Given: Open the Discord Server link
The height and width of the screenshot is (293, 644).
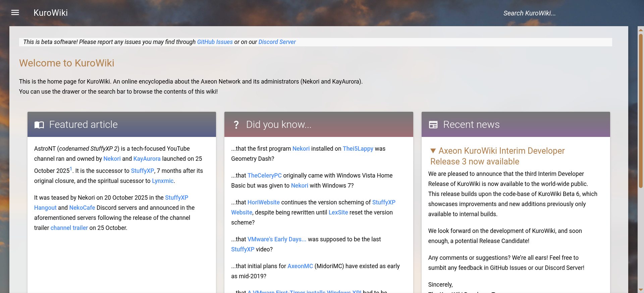Looking at the screenshot, I should coord(277,42).
